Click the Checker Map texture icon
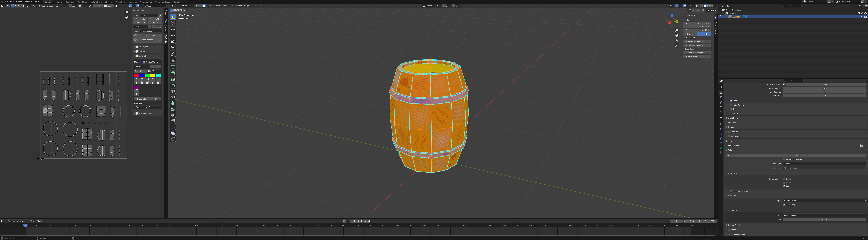Image resolution: width=868 pixels, height=240 pixels. (x=135, y=40)
